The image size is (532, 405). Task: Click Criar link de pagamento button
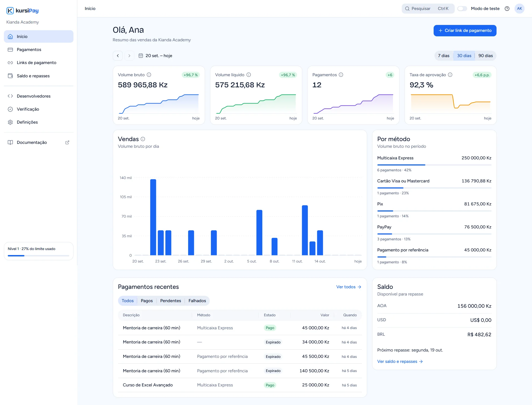[465, 30]
